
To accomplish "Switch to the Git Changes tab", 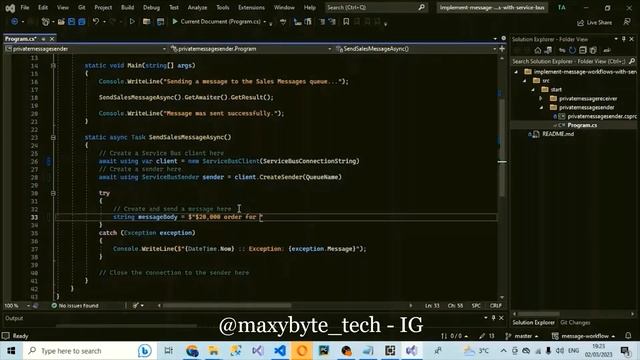I will (x=575, y=323).
